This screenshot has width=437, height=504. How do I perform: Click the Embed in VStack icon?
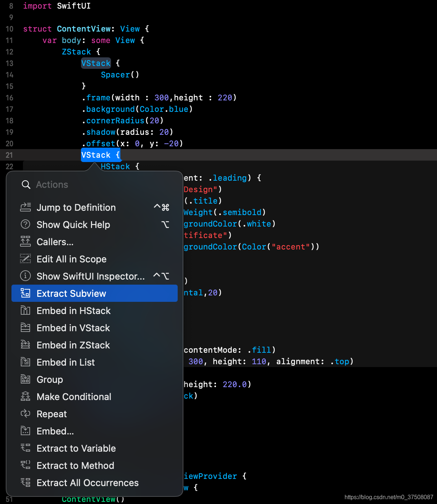coord(25,328)
